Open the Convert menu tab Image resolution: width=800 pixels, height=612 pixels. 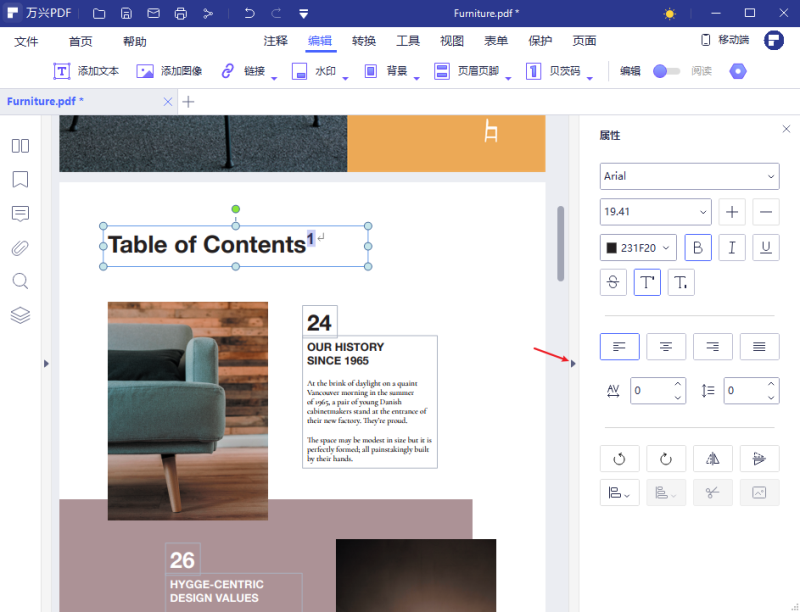[364, 41]
